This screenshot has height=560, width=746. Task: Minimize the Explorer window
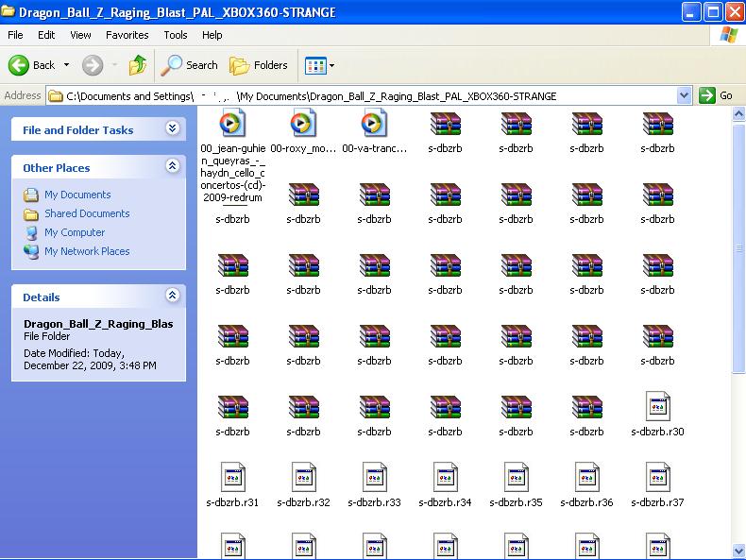coord(691,12)
